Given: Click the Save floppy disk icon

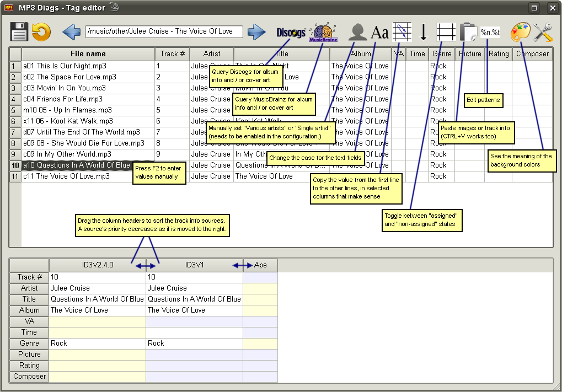Looking at the screenshot, I should (19, 32).
